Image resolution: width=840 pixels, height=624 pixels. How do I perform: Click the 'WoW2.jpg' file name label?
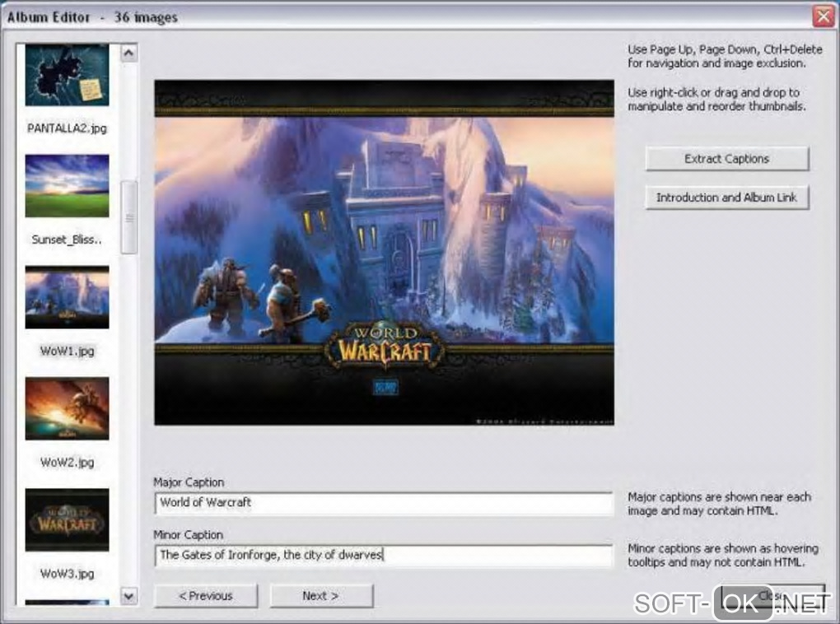[67, 463]
